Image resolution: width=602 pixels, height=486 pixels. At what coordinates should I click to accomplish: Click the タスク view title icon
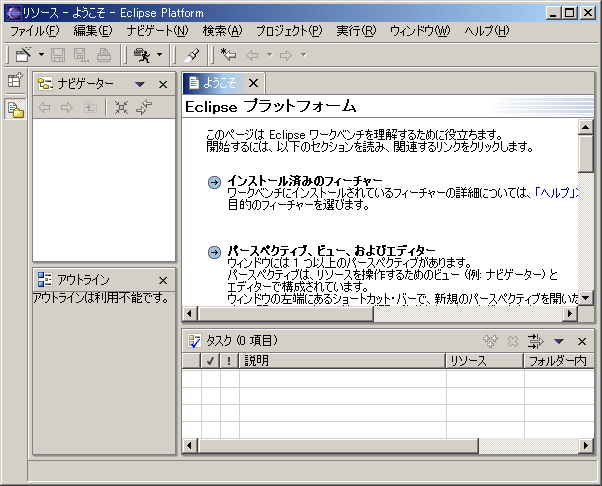(194, 341)
